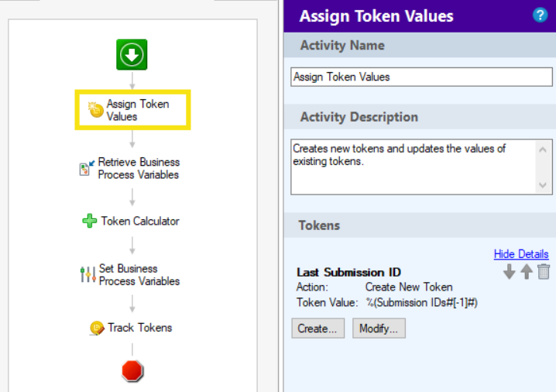The height and width of the screenshot is (392, 556).
Task: Select the Retrieve Business Process Variables icon
Action: (87, 168)
